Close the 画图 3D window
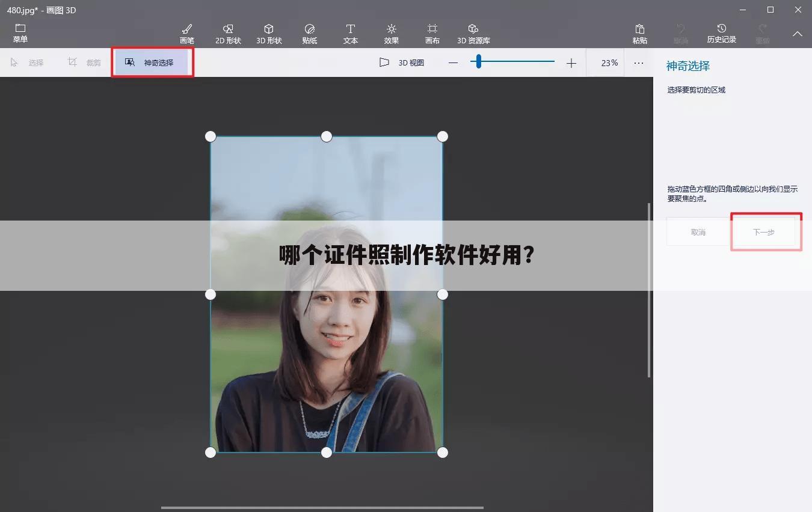Viewport: 812px width, 512px height. pos(798,10)
